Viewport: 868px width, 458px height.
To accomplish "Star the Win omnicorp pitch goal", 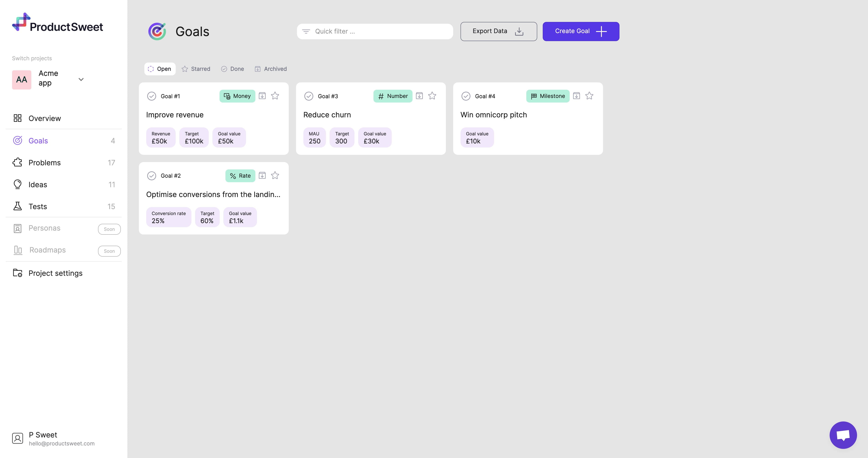I will tap(589, 96).
